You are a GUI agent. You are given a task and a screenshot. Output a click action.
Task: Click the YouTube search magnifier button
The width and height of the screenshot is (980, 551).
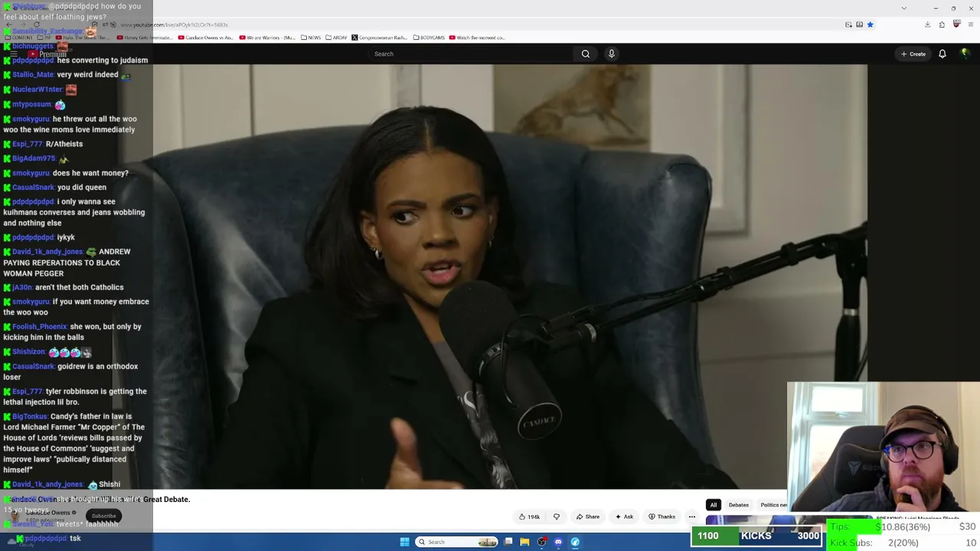585,54
